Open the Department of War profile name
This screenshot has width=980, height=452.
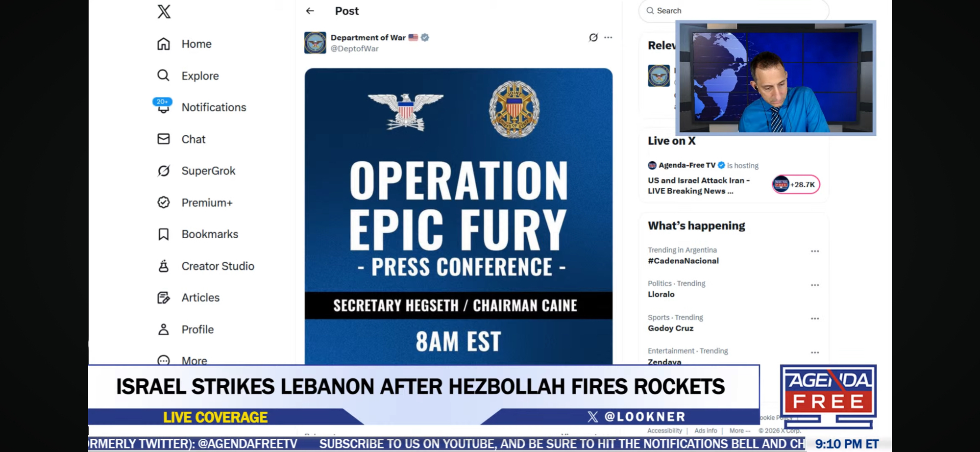(368, 37)
